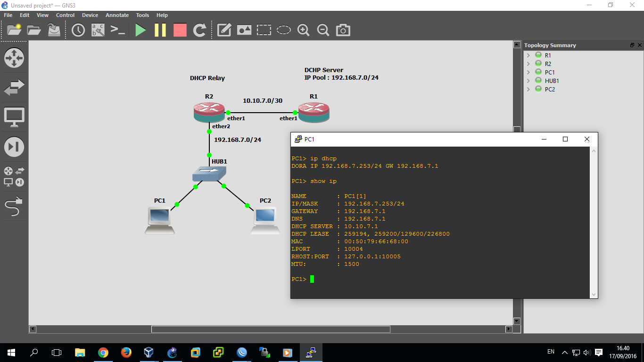The image size is (644, 362).
Task: Pause all running devices
Action: pos(160,30)
